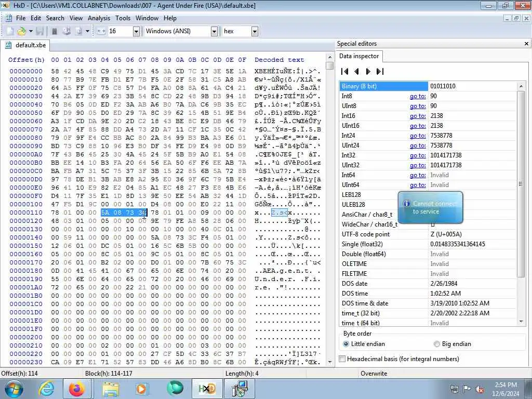The image size is (532, 399).
Task: Open the Windows Start menu
Action: coord(14,389)
